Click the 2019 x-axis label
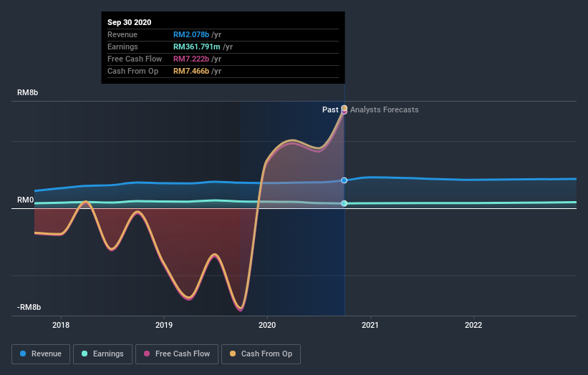 [x=164, y=325]
